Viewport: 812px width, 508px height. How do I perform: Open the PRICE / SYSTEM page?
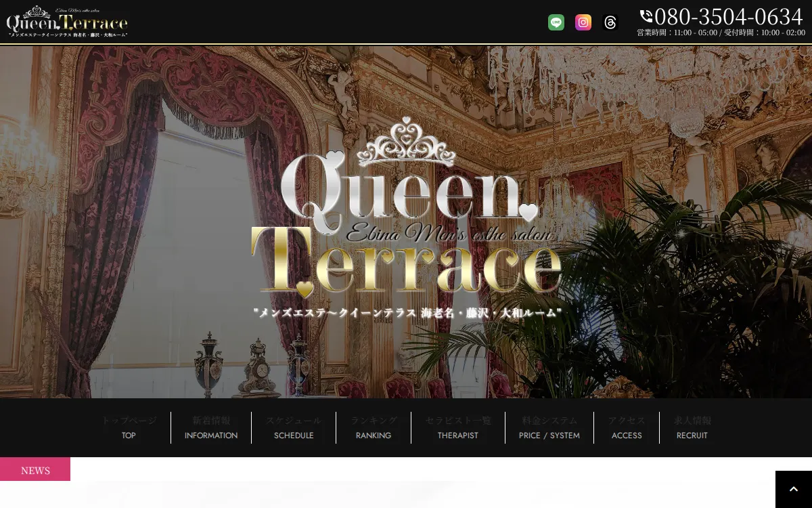coord(549,428)
